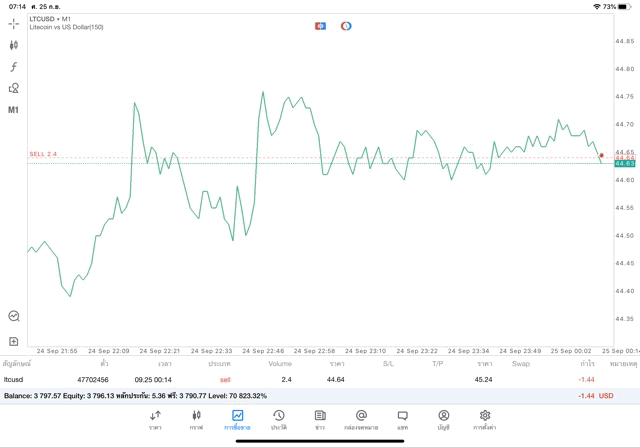Tap the blue-red trade panel icon
This screenshot has height=447, width=640.
coord(320,25)
